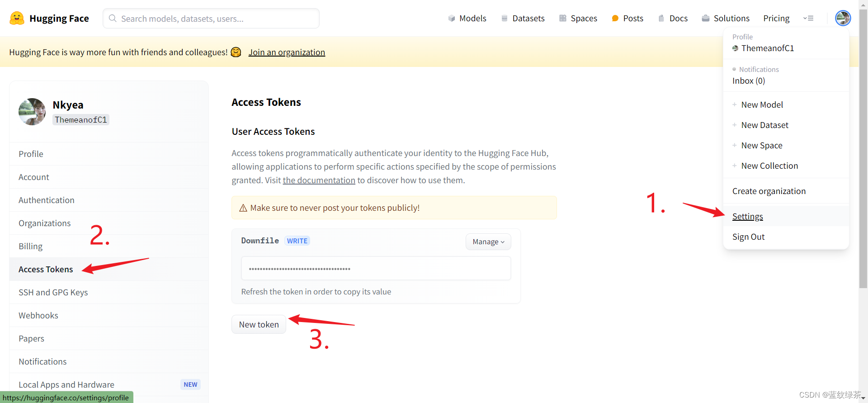This screenshot has height=403, width=868.
Task: Click the plus icon beside New Model
Action: 735,104
